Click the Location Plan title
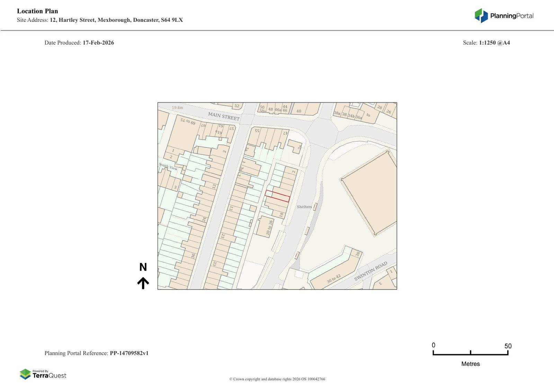Image resolution: width=554 pixels, height=392 pixels. coord(37,11)
